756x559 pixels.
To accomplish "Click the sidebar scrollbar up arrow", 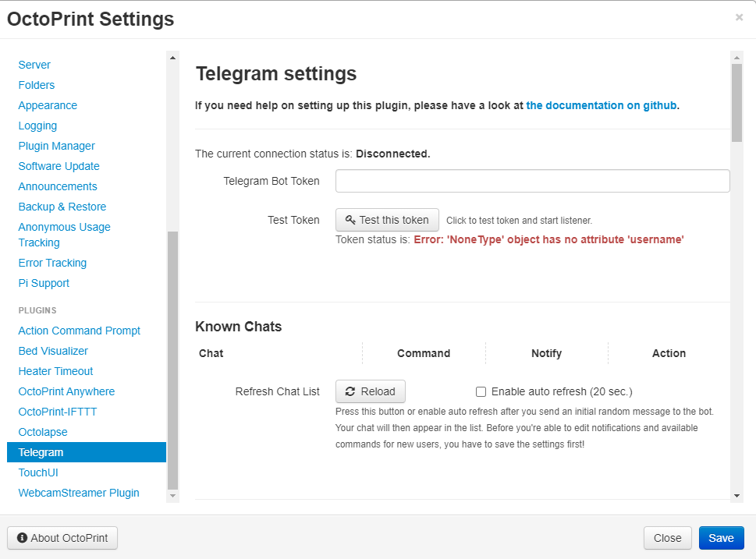I will pos(172,58).
